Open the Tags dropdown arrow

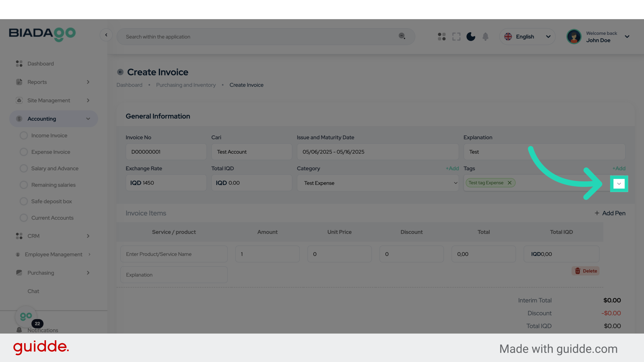coord(619,184)
